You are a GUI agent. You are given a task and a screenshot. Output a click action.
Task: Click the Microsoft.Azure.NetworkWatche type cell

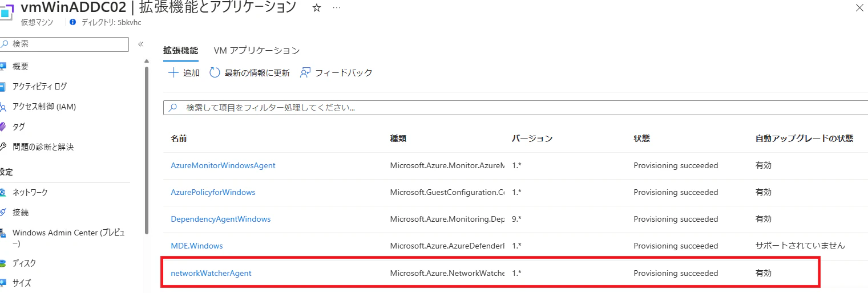click(447, 273)
